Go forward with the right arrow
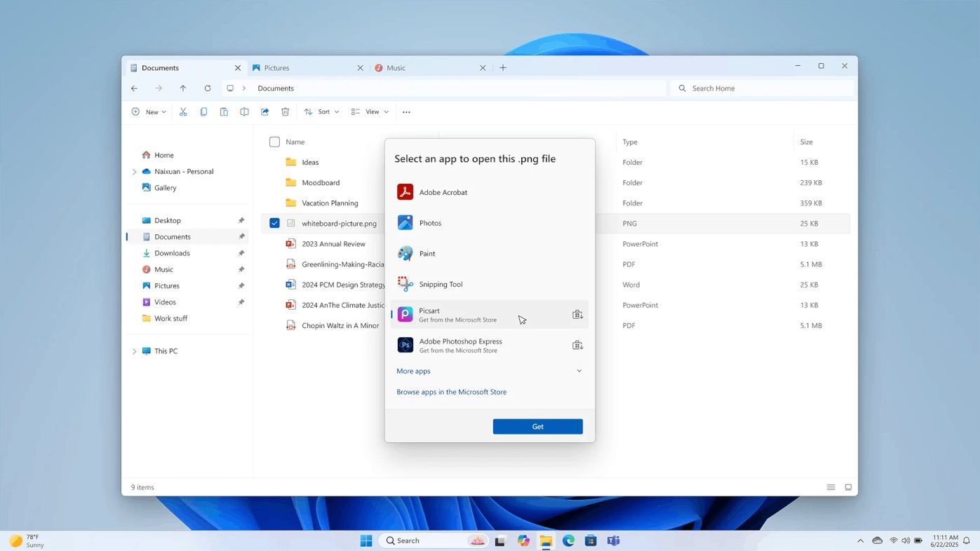This screenshot has width=980, height=551. point(159,88)
